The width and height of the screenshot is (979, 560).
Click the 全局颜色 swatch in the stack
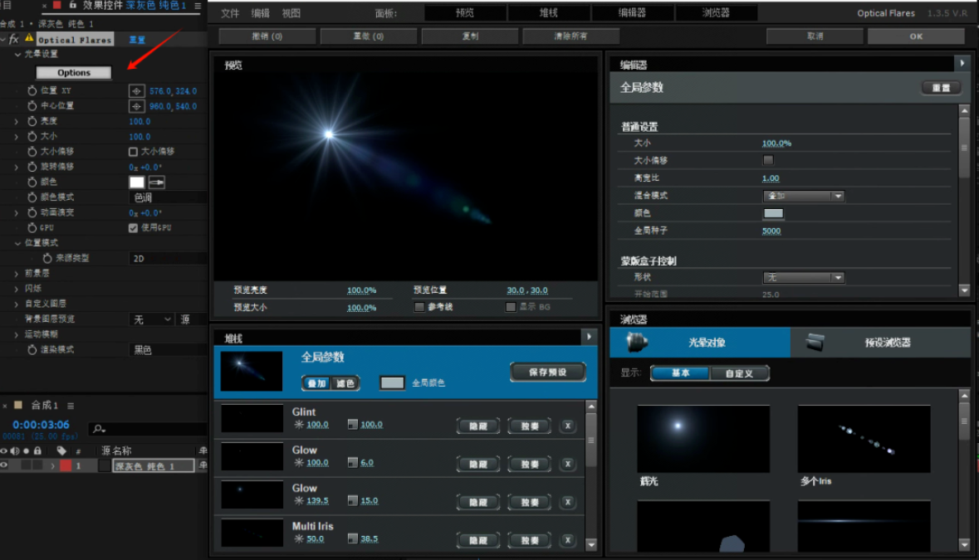[x=392, y=382]
